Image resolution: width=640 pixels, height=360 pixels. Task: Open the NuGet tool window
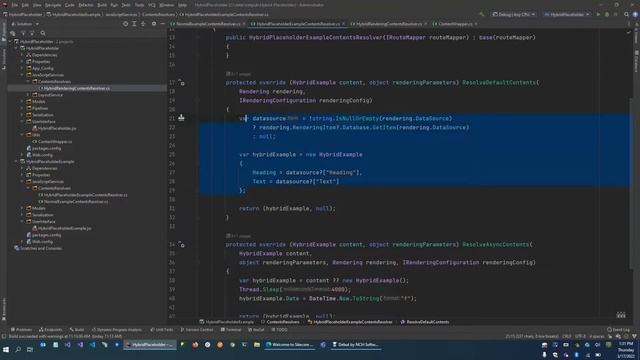click(x=256, y=330)
